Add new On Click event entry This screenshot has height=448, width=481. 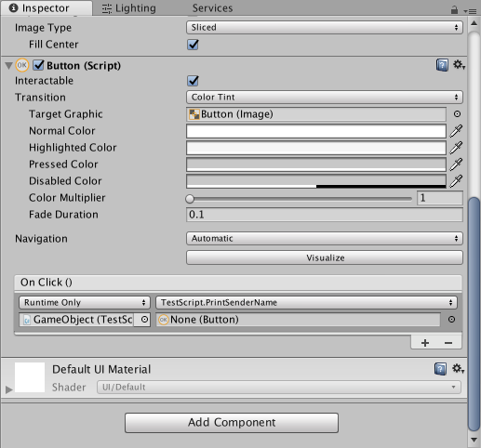click(425, 343)
